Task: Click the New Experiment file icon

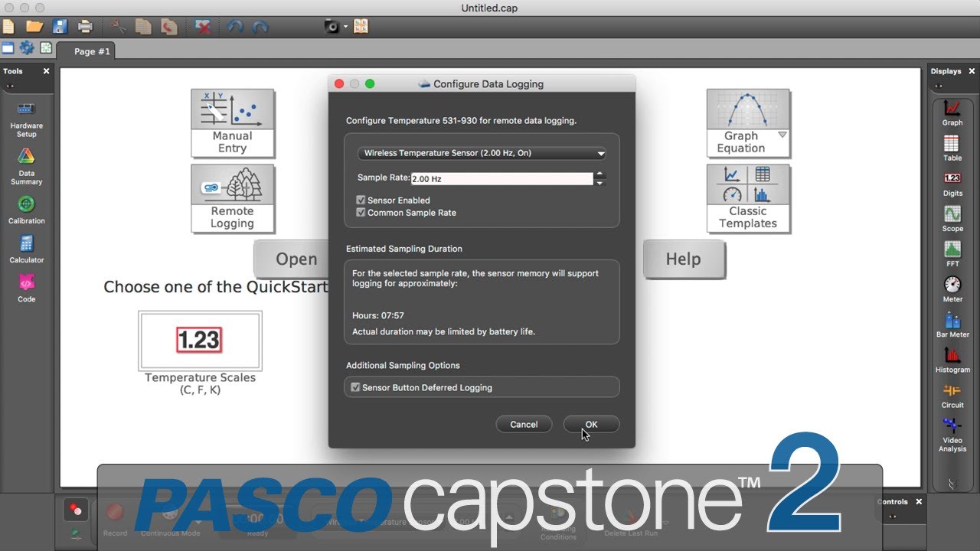Action: coord(8,26)
